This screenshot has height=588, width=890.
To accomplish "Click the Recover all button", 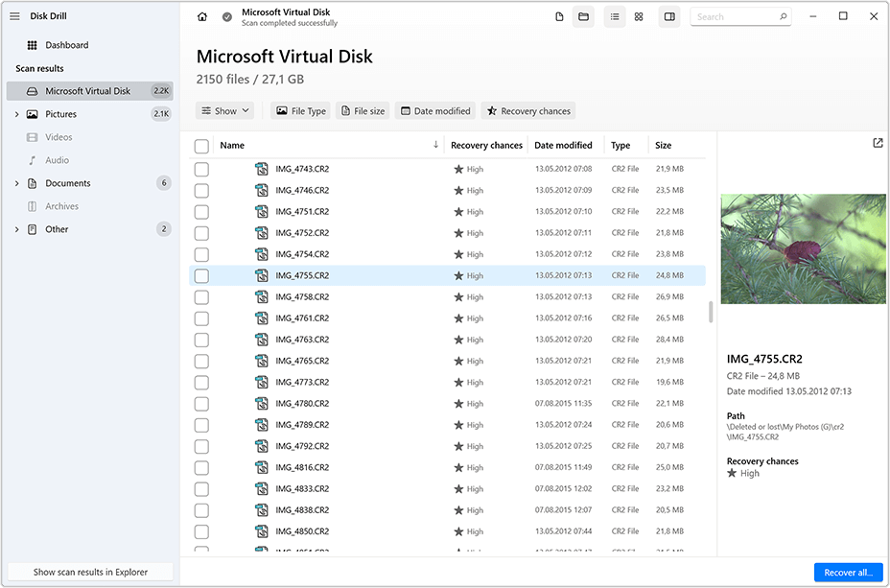I will point(848,572).
